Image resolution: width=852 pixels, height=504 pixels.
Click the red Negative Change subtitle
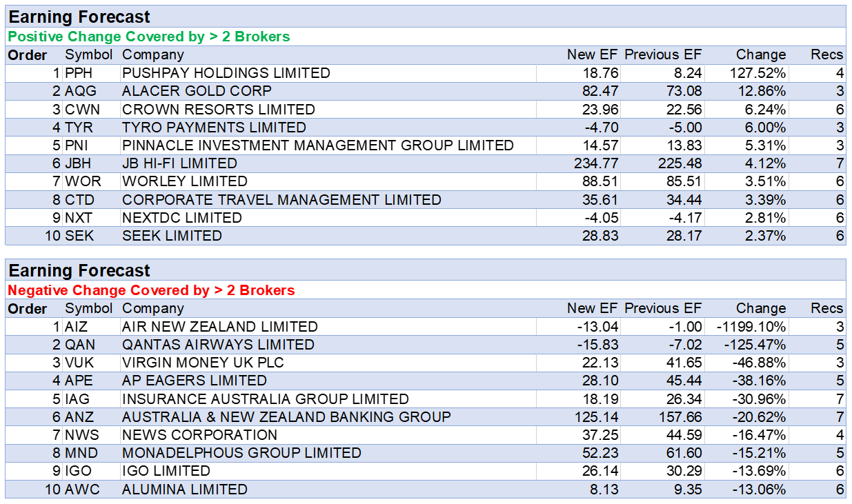(x=151, y=290)
